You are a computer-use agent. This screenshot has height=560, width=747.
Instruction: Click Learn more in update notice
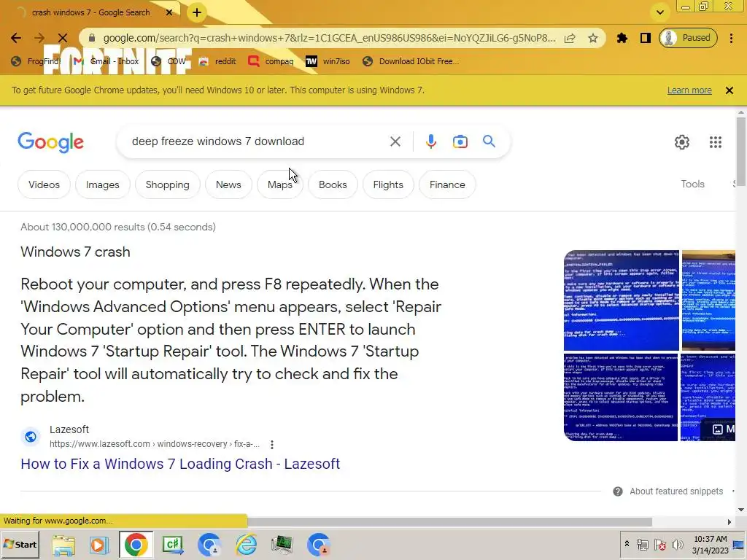coord(689,90)
